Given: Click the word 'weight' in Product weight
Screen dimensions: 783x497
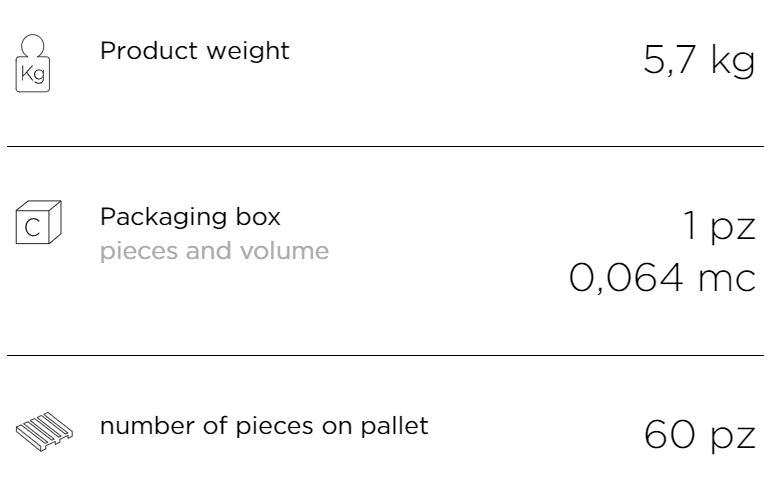Looking at the screenshot, I should pyautogui.click(x=248, y=52).
